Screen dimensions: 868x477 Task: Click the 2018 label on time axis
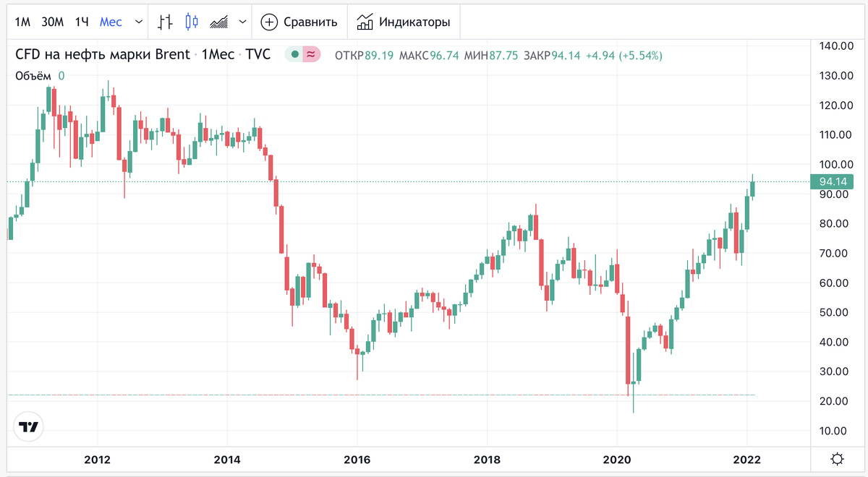click(x=487, y=460)
